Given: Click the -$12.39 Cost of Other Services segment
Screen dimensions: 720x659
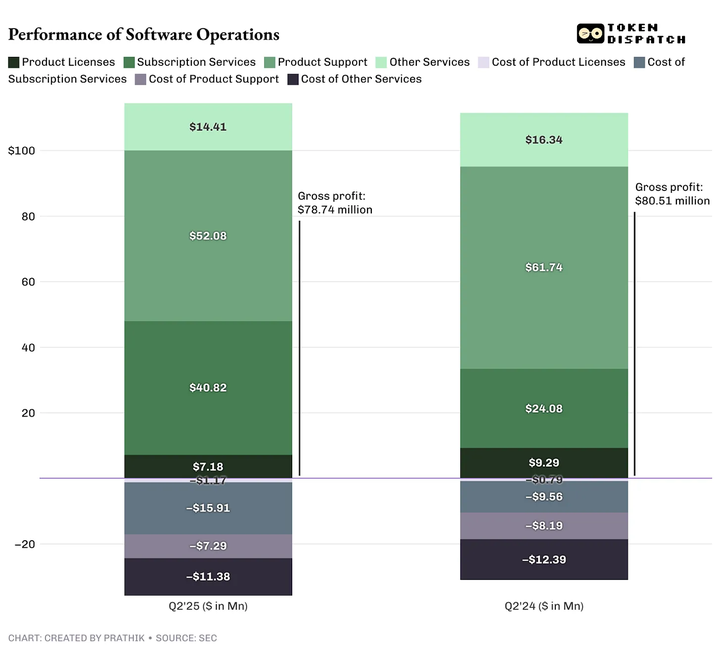Looking at the screenshot, I should [x=544, y=559].
